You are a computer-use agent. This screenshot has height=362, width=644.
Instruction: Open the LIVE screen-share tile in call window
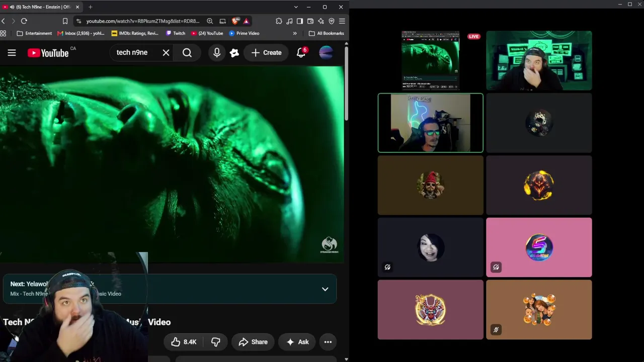[430, 60]
